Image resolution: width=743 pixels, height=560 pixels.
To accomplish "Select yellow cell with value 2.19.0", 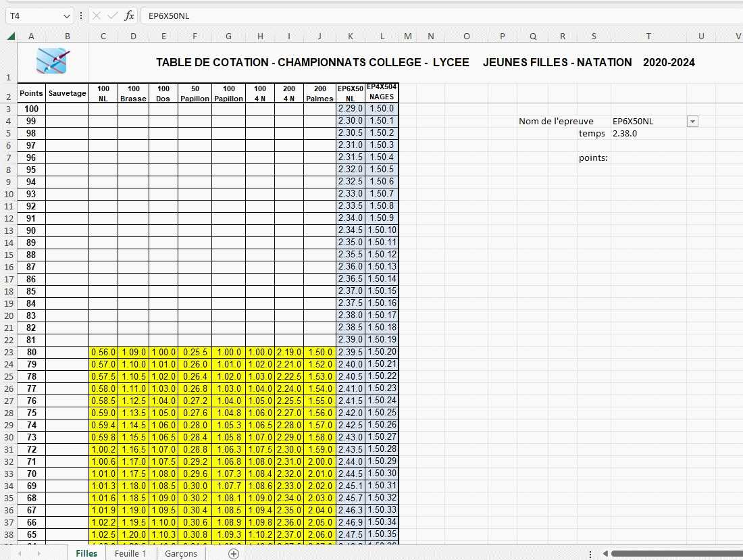I will coord(289,352).
